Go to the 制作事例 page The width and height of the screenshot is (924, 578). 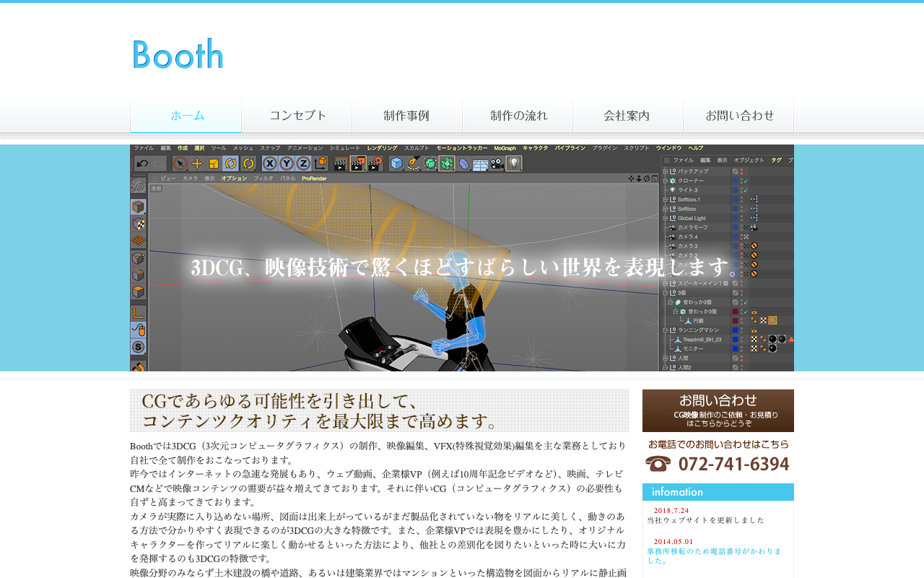[x=407, y=115]
